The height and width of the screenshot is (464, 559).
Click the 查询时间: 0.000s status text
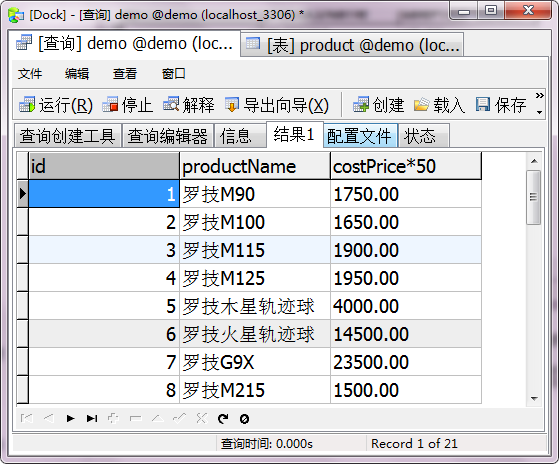pyautogui.click(x=267, y=444)
